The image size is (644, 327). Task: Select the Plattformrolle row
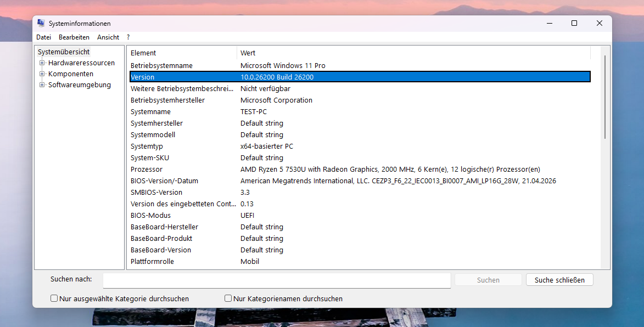pyautogui.click(x=360, y=261)
